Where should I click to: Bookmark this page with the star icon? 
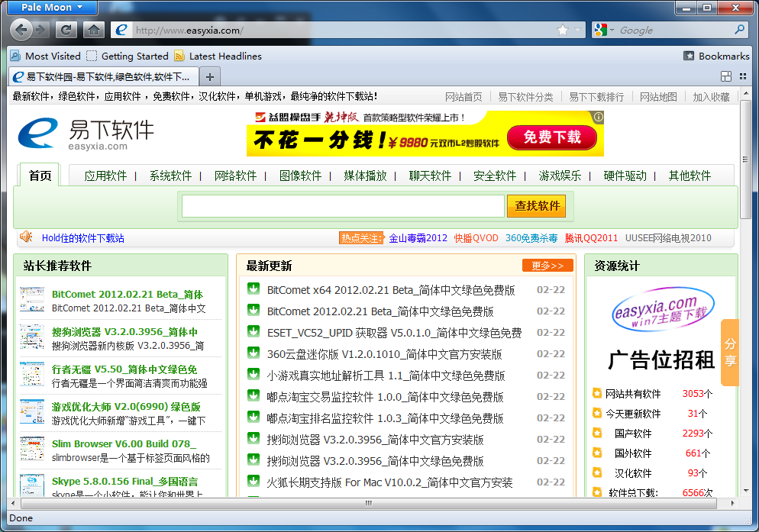[563, 30]
